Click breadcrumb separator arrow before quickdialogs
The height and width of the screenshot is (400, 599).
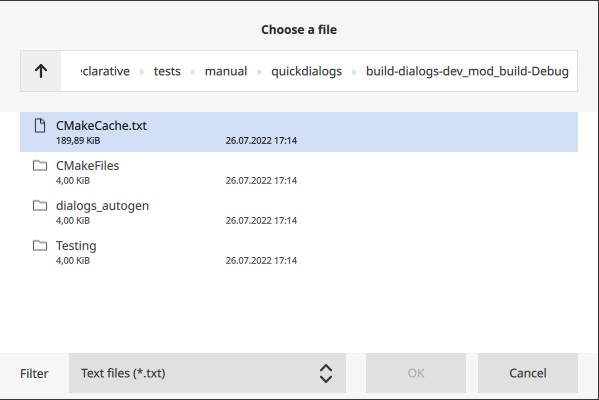point(259,71)
